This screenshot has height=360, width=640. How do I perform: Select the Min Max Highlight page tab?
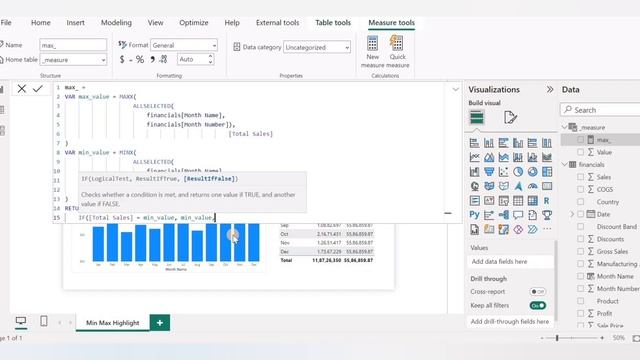[x=113, y=322]
